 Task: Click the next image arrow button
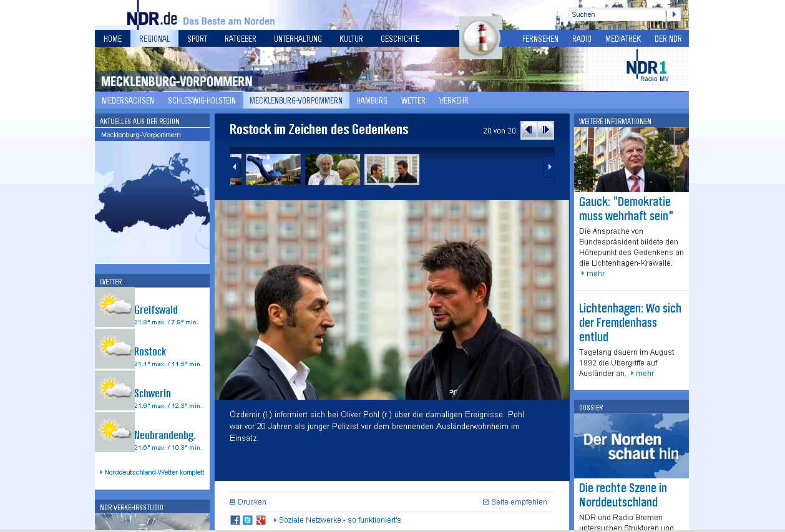point(545,130)
